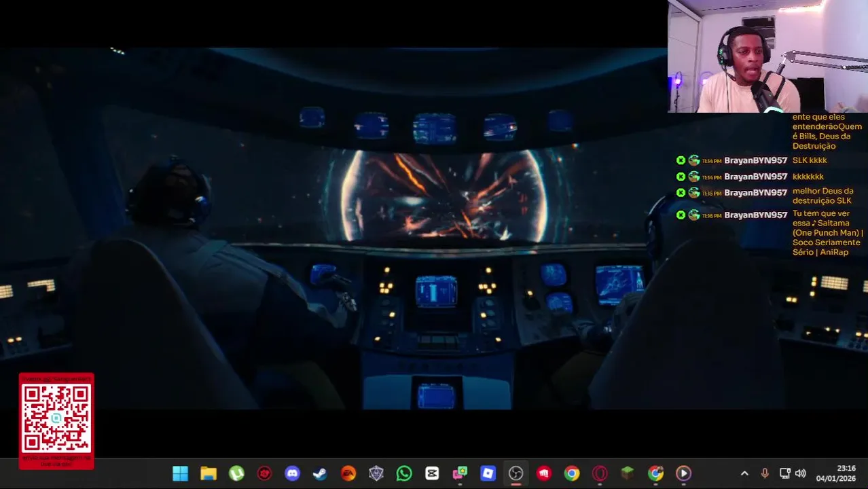
Task: Open the second Chrome icon beside Minecraft
Action: pyautogui.click(x=655, y=473)
